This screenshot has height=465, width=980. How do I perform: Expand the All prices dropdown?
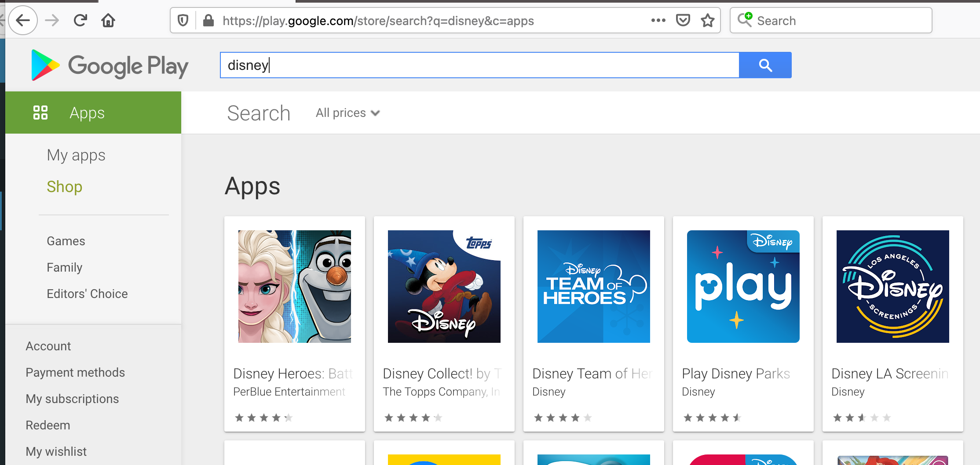coord(348,113)
